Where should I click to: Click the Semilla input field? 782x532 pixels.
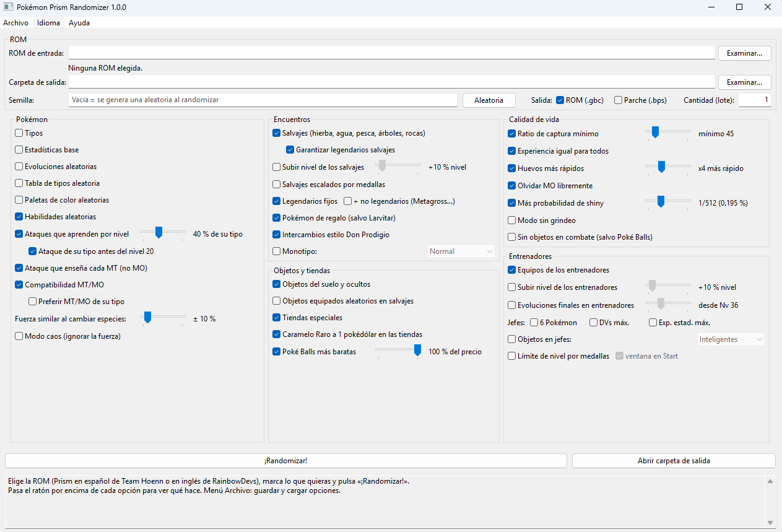pyautogui.click(x=263, y=100)
